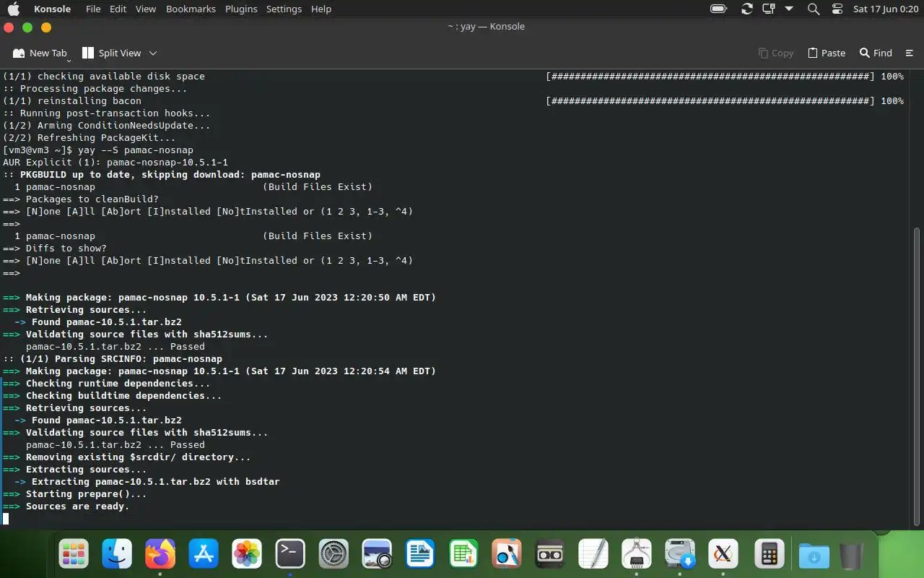Click '(1/1) Parsing SRCINFO: pamac-nosnap' line
Viewport: 924px width, 578px height.
pyautogui.click(x=121, y=358)
